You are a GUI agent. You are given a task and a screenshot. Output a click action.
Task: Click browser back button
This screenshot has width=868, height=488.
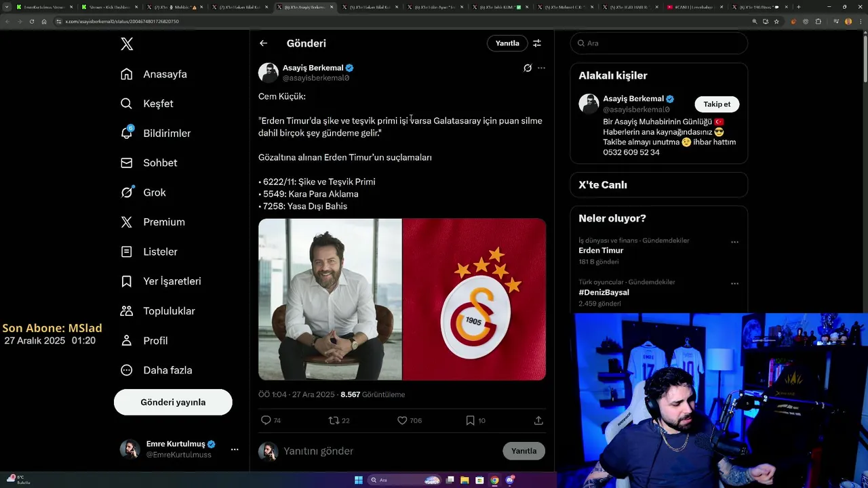(x=7, y=22)
